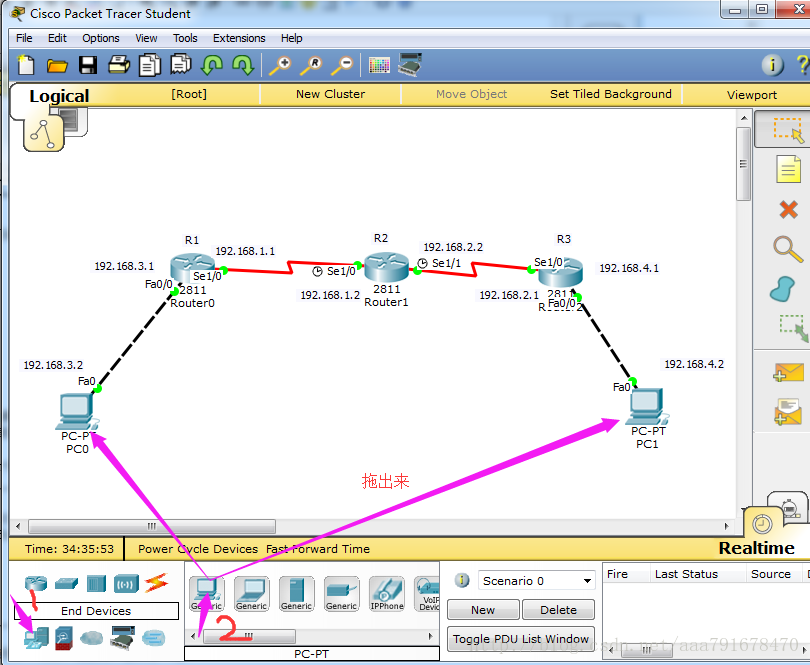The height and width of the screenshot is (665, 810).
Task: Switch to the Realtime mode tab
Action: point(756,548)
